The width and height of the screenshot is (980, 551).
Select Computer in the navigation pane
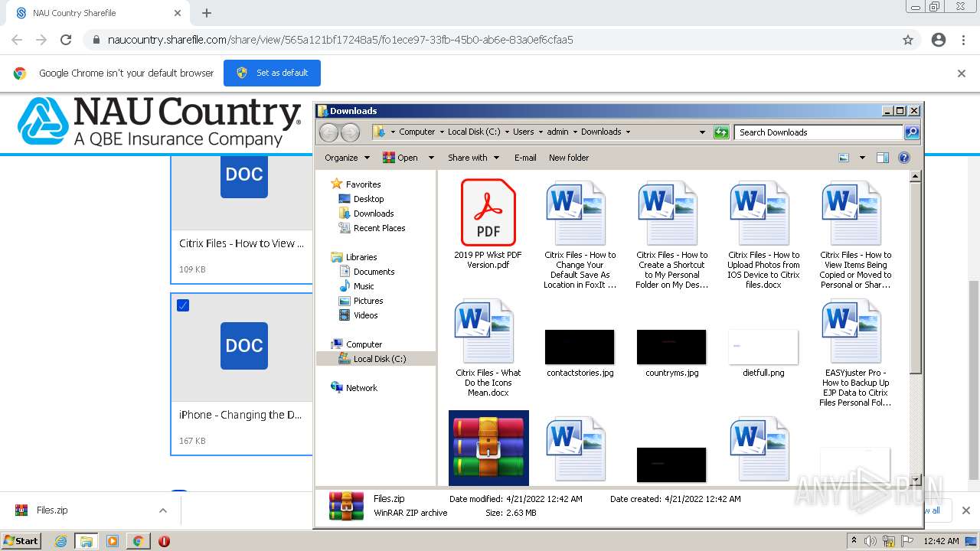point(364,344)
